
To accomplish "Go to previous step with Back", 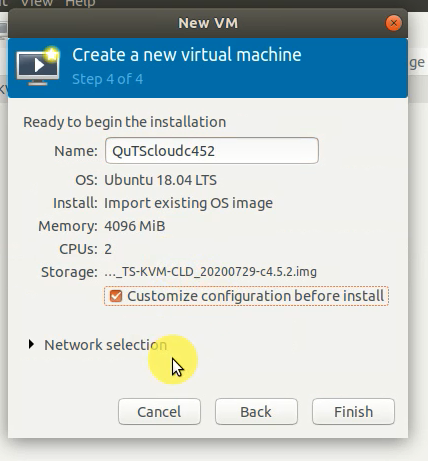I will click(x=256, y=412).
